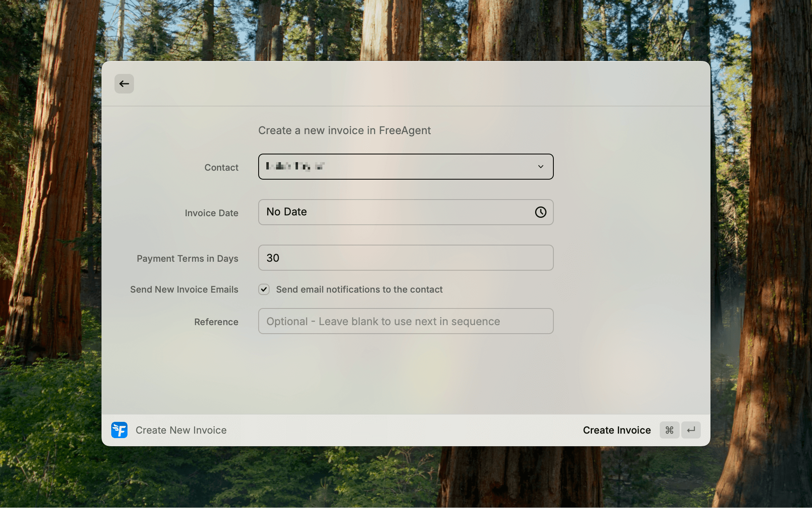Click Create Invoice to submit the form
Viewport: 812px width, 508px height.
tap(616, 430)
